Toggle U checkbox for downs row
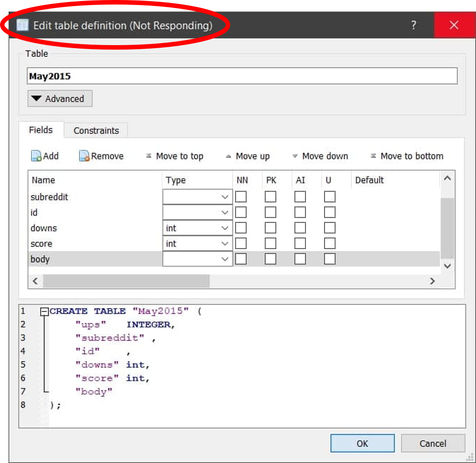 tap(330, 228)
